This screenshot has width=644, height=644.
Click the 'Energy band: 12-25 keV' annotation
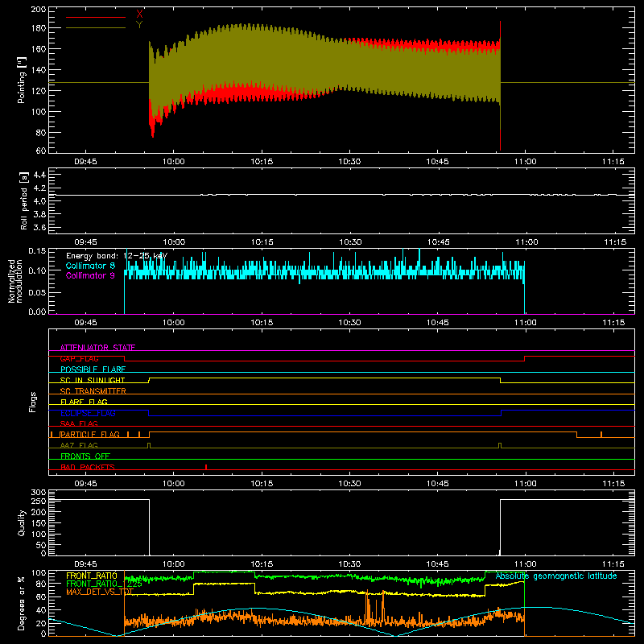point(117,256)
